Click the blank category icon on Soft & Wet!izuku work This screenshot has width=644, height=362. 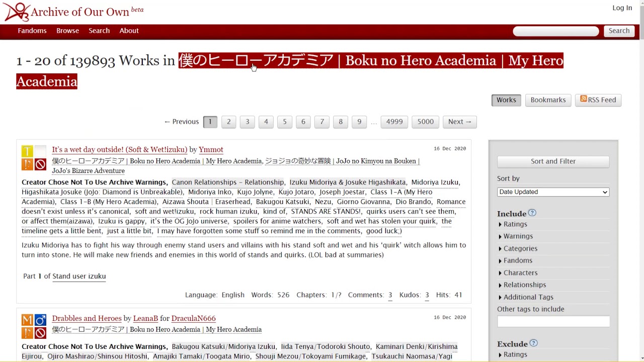(40, 151)
